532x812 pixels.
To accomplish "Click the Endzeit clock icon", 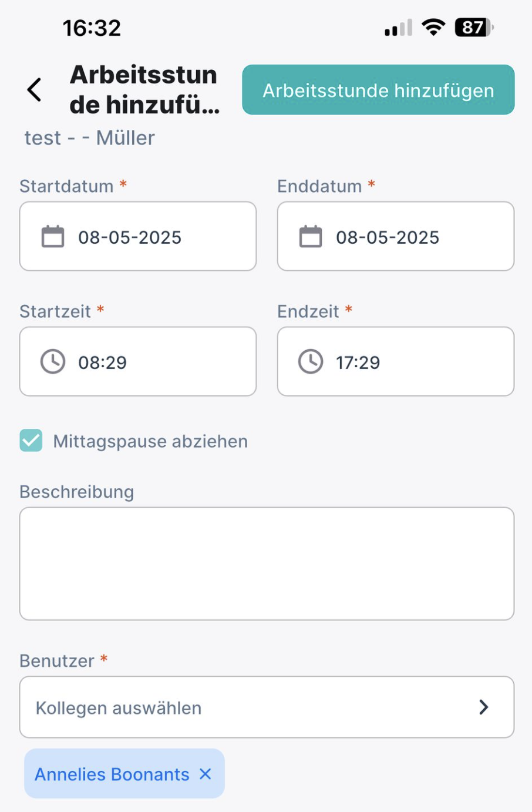I will (x=311, y=361).
